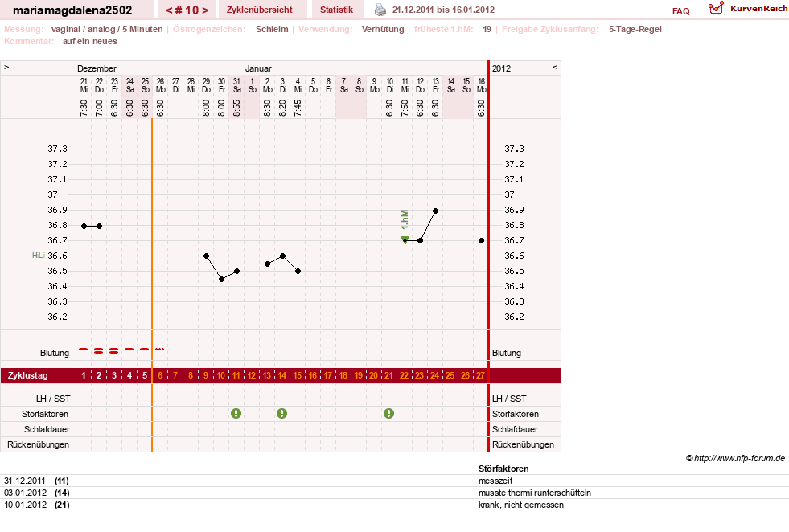Viewport: 789px width, 532px height.
Task: Click the Störfaktoren alert icon on cycle day 21
Action: tap(388, 413)
